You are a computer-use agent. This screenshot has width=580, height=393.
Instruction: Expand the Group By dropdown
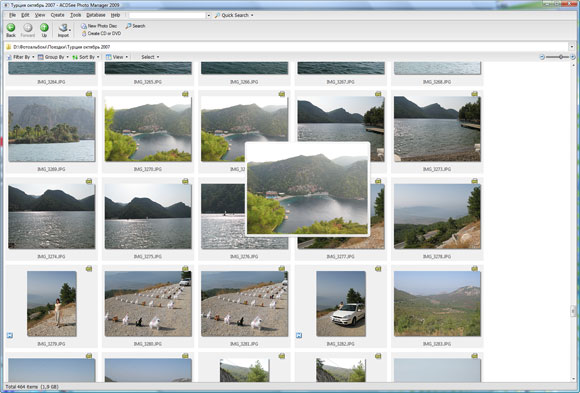(x=53, y=57)
